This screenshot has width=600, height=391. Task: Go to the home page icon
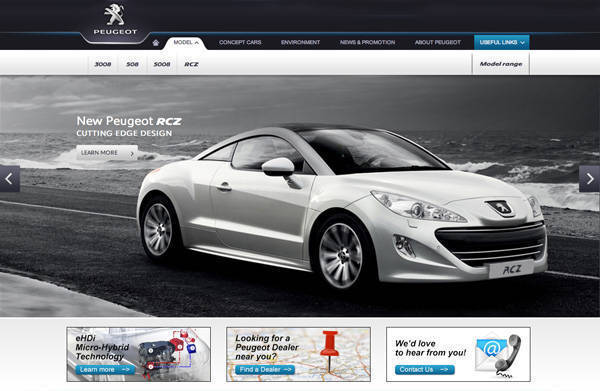click(156, 43)
